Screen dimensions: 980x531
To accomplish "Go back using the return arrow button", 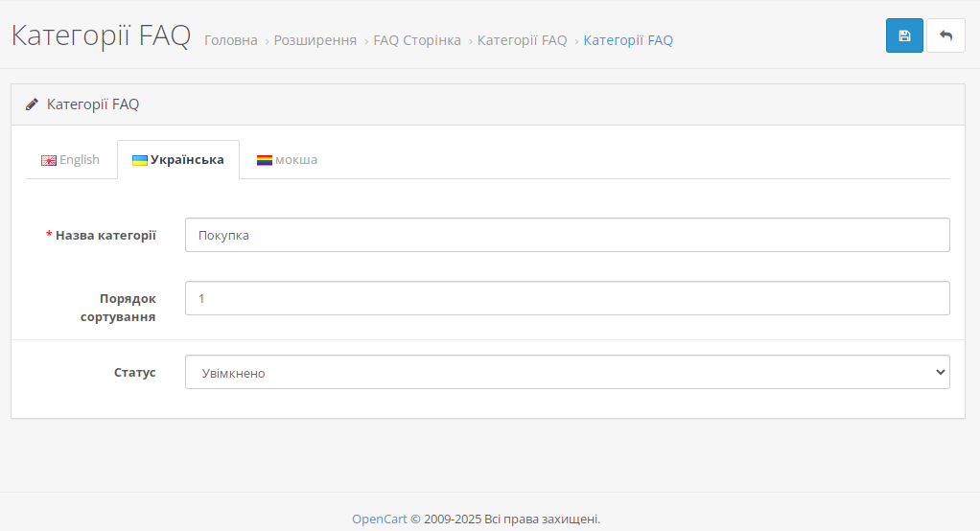I will (x=945, y=35).
